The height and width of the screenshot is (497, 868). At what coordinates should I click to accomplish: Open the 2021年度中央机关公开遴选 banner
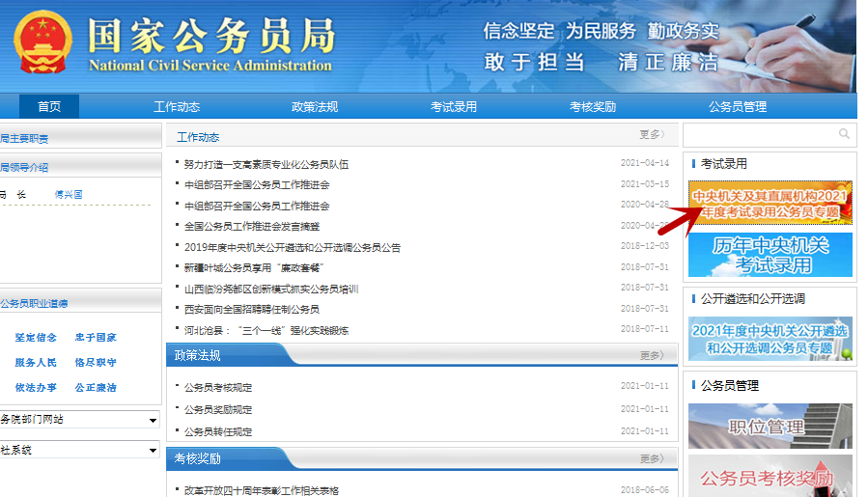point(770,339)
